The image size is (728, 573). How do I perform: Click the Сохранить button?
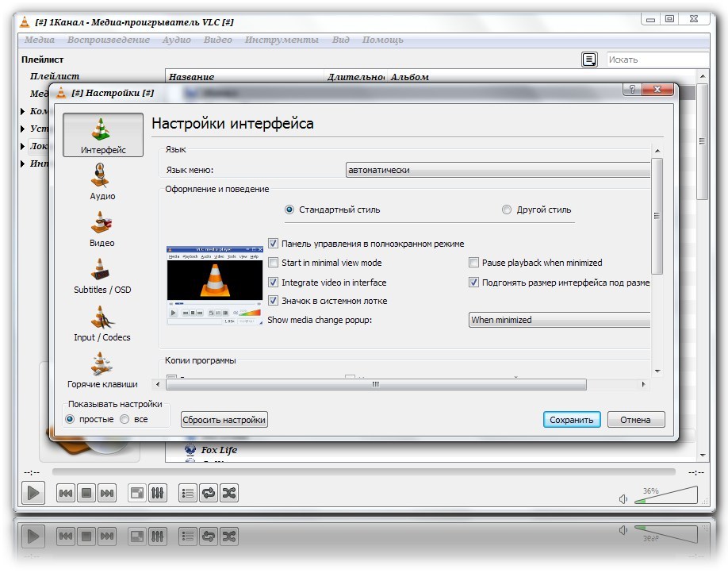click(572, 420)
